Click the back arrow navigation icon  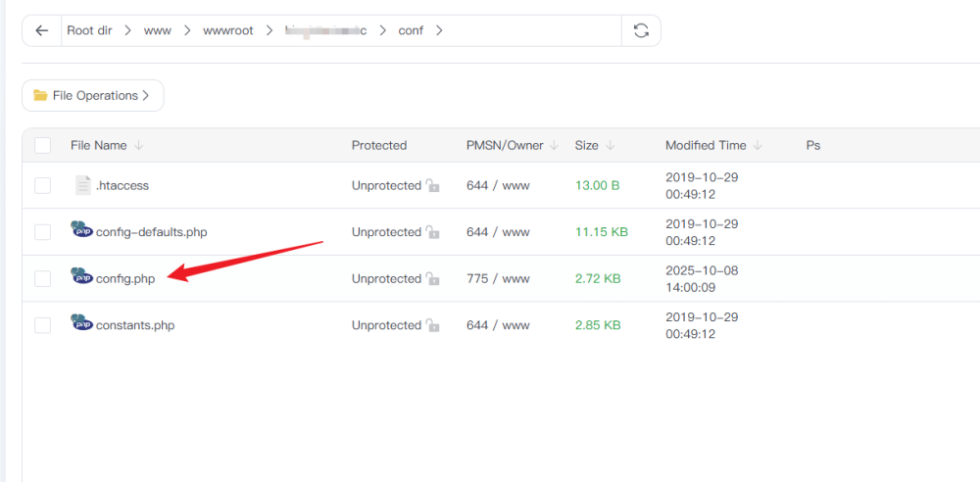coord(41,30)
